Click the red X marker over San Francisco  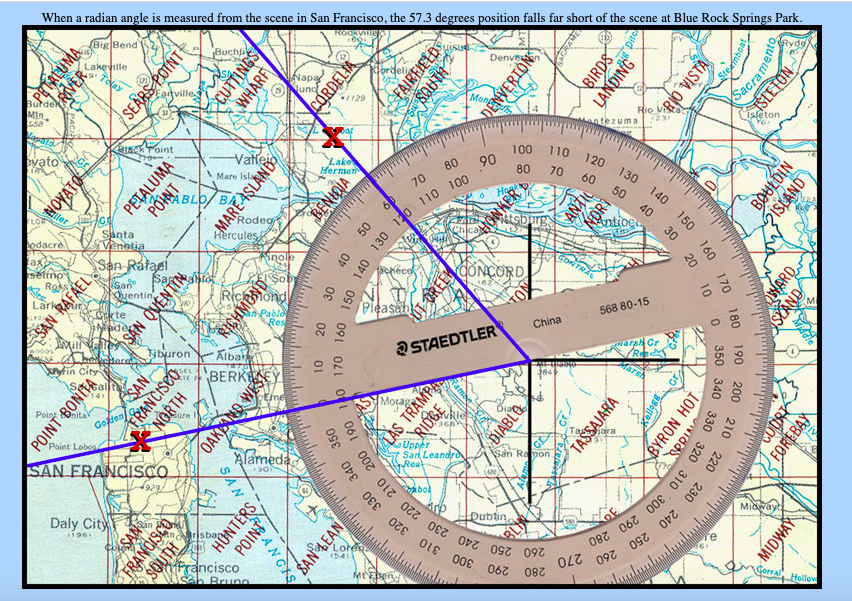[141, 440]
